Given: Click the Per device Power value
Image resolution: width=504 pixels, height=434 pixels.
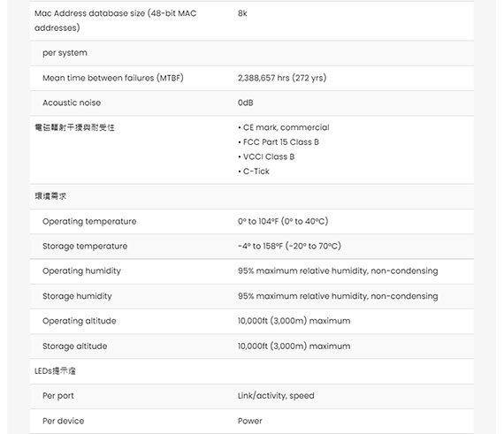Looking at the screenshot, I should (x=249, y=421).
